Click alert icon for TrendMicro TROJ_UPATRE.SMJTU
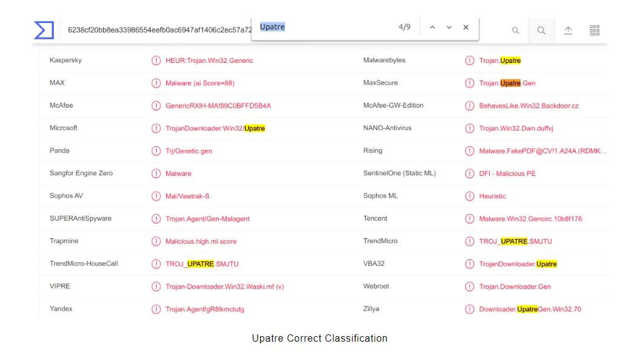 469,241
